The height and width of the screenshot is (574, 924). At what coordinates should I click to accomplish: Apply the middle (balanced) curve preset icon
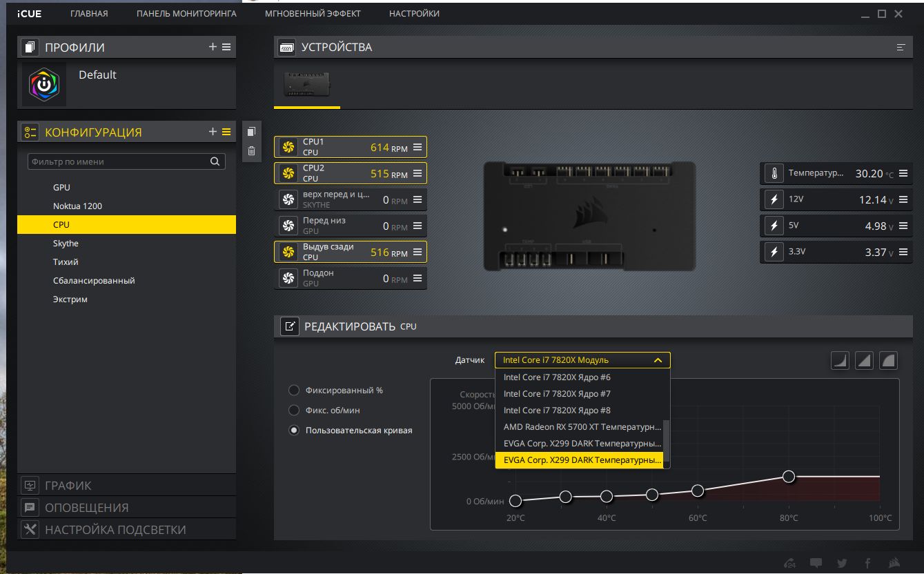click(x=864, y=360)
